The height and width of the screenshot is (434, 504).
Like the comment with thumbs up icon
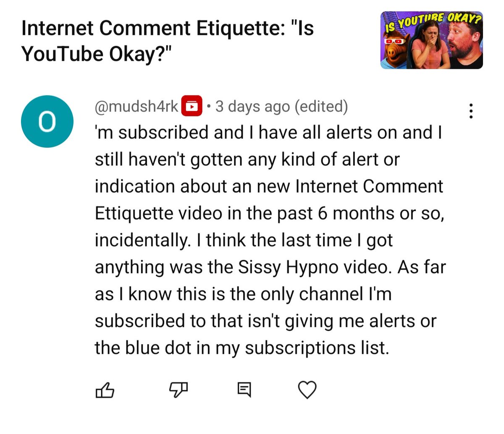pos(105,390)
